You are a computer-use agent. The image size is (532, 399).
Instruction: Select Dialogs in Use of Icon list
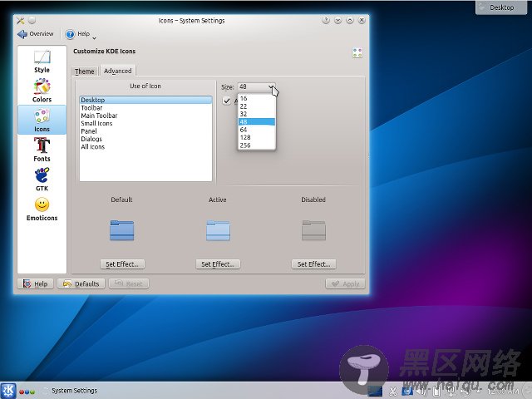(145, 139)
